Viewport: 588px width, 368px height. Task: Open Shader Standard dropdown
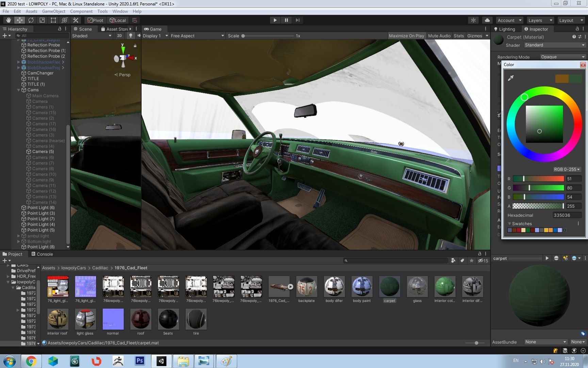[x=555, y=45]
